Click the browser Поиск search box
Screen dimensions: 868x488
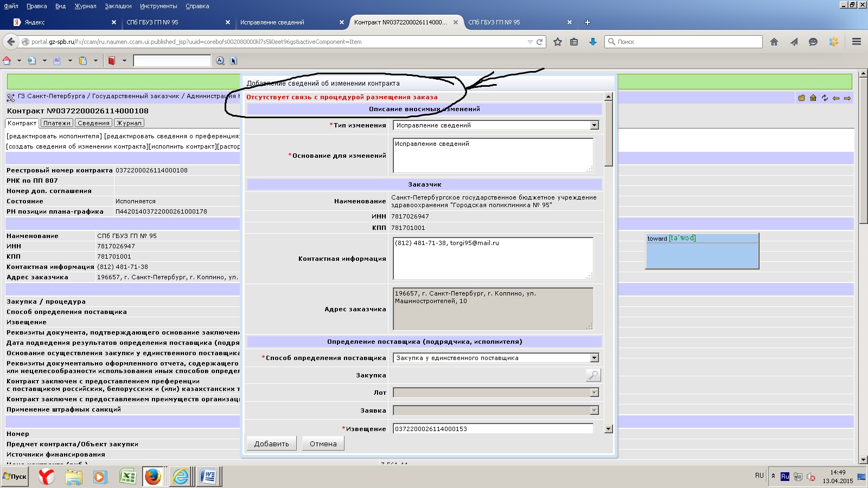click(684, 42)
